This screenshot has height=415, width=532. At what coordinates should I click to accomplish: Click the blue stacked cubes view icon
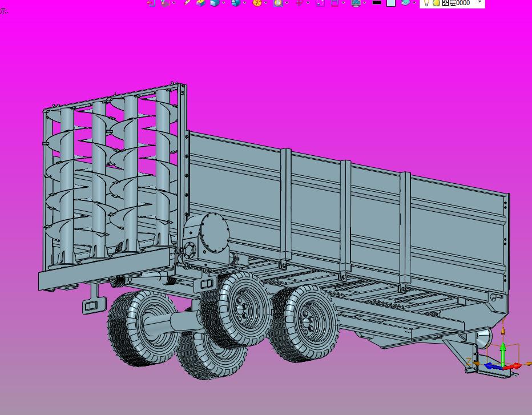236,3
